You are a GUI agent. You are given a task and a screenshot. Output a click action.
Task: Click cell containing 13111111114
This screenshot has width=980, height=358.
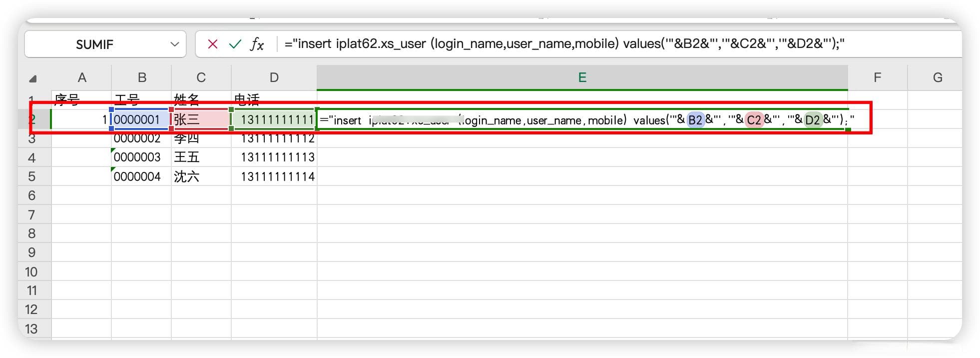(274, 176)
